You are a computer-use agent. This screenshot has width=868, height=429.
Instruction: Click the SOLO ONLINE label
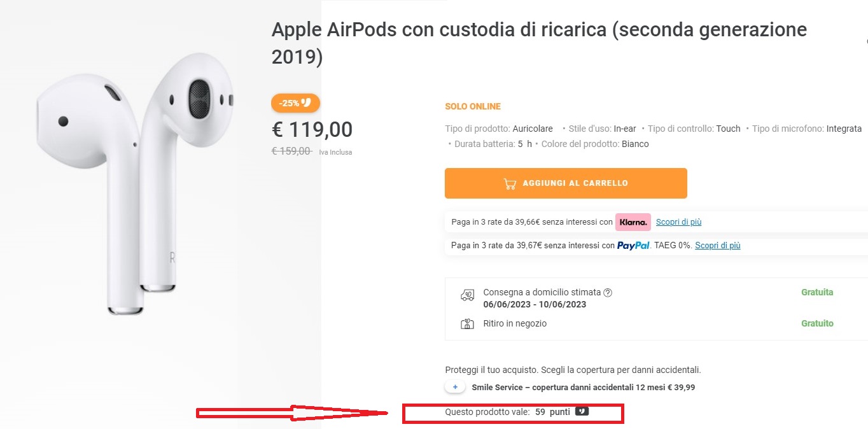pyautogui.click(x=473, y=106)
